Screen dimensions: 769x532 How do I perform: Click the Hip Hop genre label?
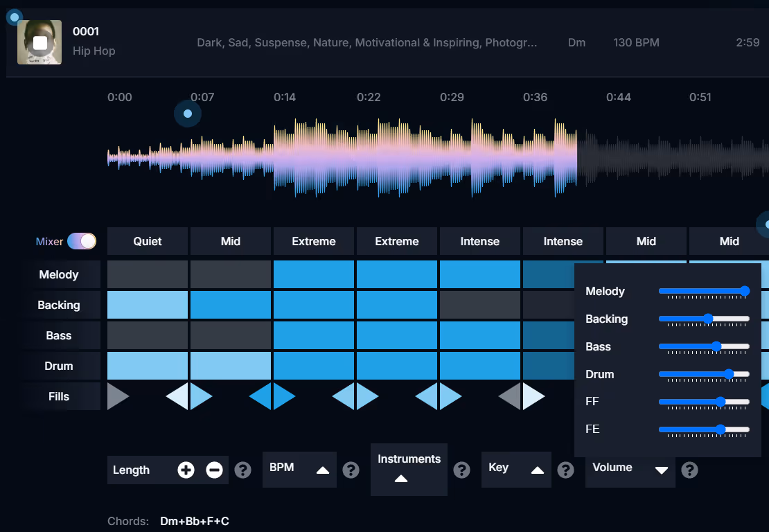click(x=94, y=51)
